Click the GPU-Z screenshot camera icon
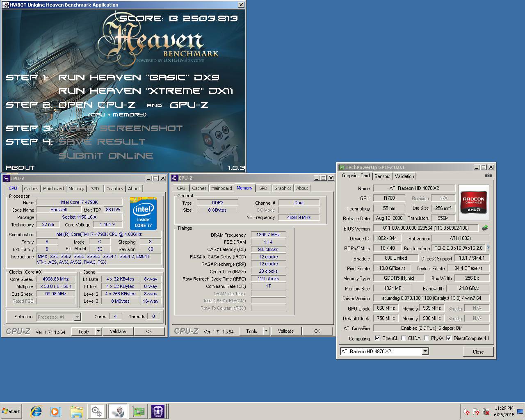Image resolution: width=525 pixels, height=420 pixels. coord(488,176)
